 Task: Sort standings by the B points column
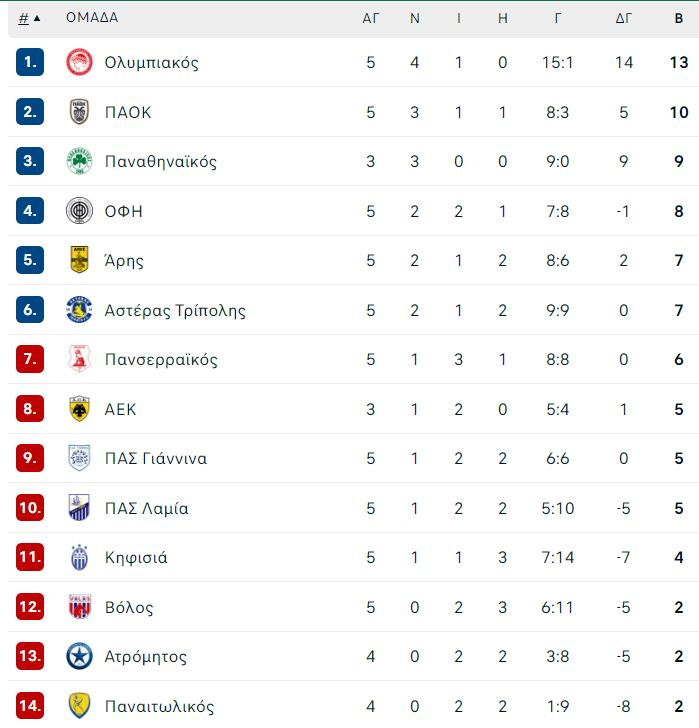coord(679,19)
